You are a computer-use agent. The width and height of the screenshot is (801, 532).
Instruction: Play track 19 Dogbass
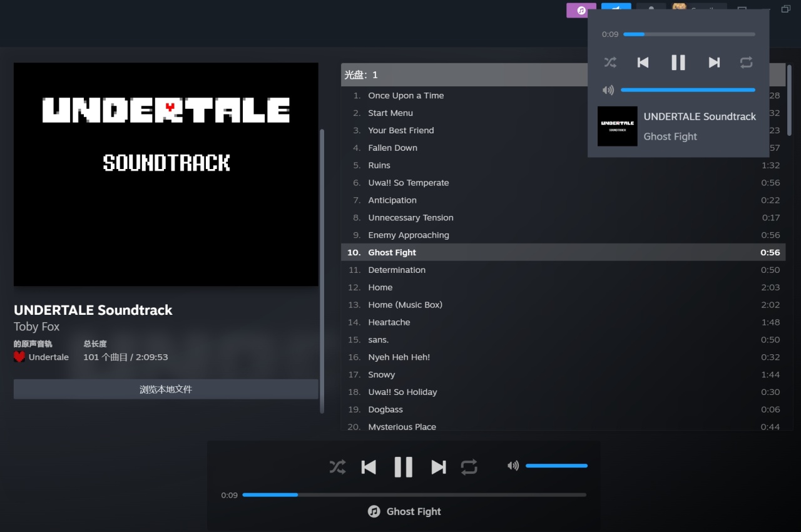[x=563, y=409]
